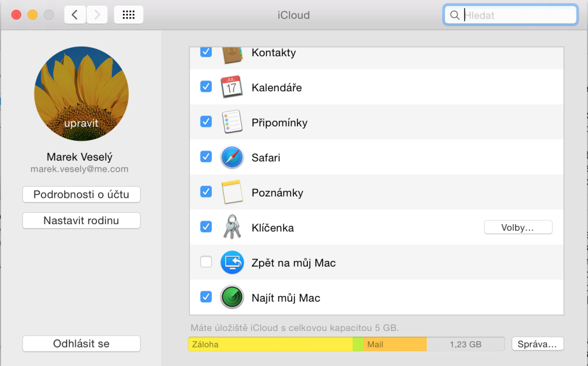Click the Najít můj Mac label
588x366 pixels.
pos(286,298)
